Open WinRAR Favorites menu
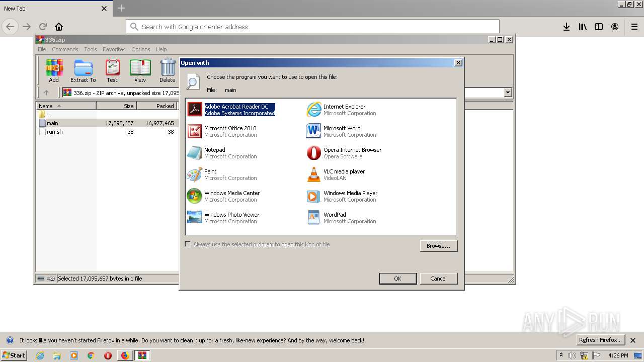644x362 pixels. 114,49
